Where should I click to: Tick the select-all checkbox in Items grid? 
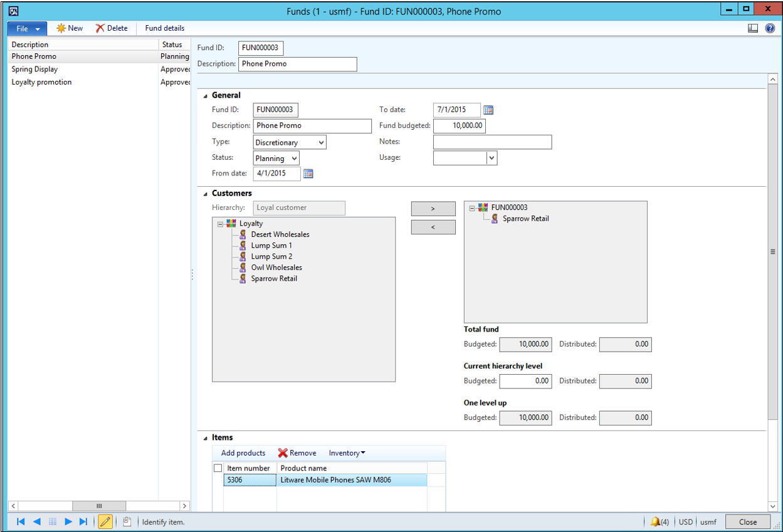point(218,468)
